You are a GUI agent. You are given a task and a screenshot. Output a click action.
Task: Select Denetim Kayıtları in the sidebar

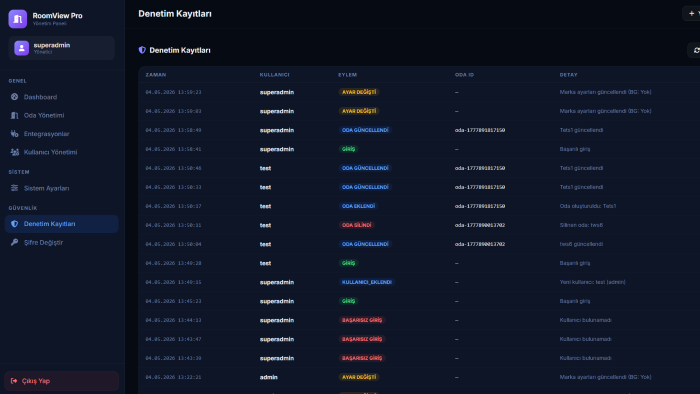pyautogui.click(x=62, y=224)
